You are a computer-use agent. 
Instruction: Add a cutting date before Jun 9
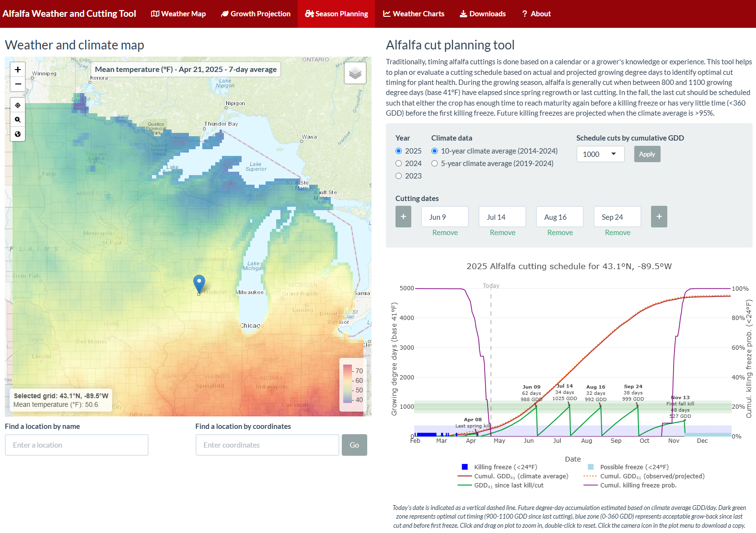click(x=403, y=217)
